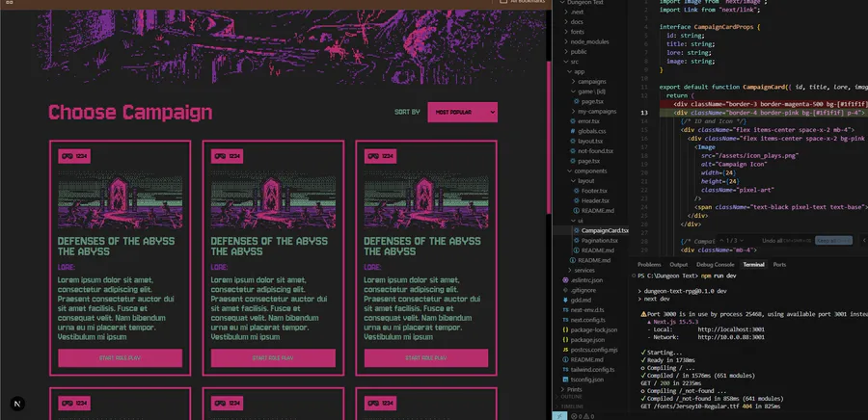Open Header.tsx file
Viewport: 868px width, 420px height.
(x=595, y=200)
